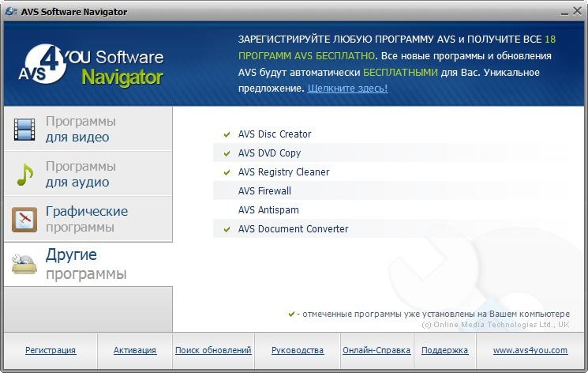588x373 pixels.
Task: Click the AVS title bar app icon
Action: tap(11, 11)
